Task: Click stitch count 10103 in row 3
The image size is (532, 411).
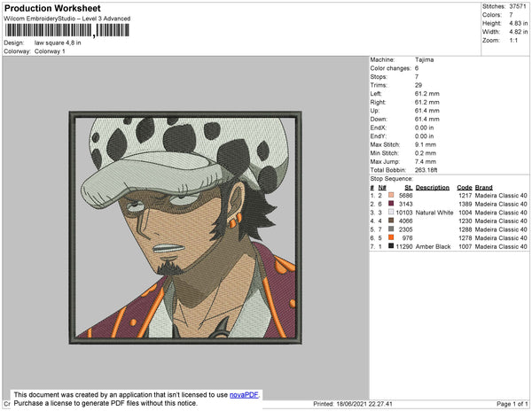Action: (x=404, y=213)
